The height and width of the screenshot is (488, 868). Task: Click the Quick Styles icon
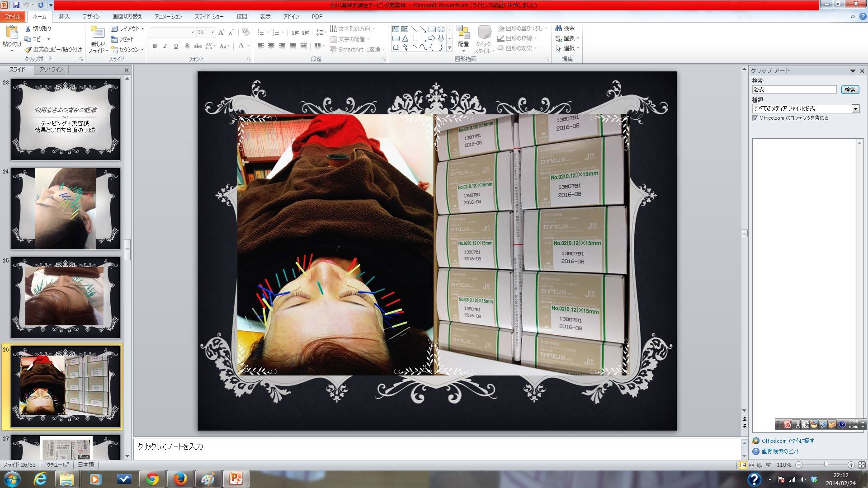point(484,33)
